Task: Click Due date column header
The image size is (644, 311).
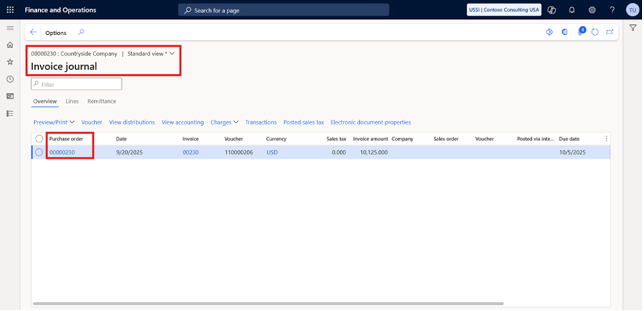Action: pyautogui.click(x=570, y=138)
